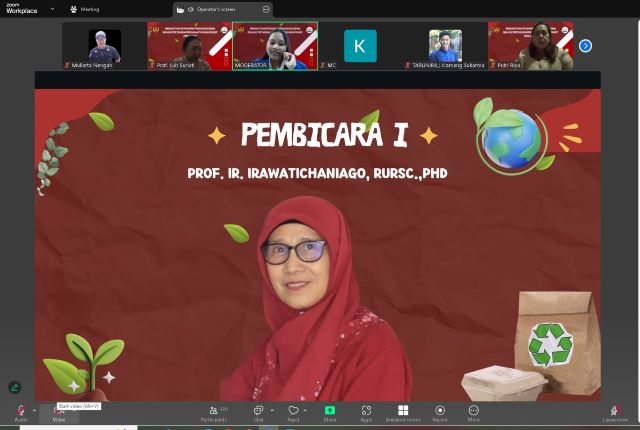
Task: Open the Apps panel
Action: click(366, 412)
